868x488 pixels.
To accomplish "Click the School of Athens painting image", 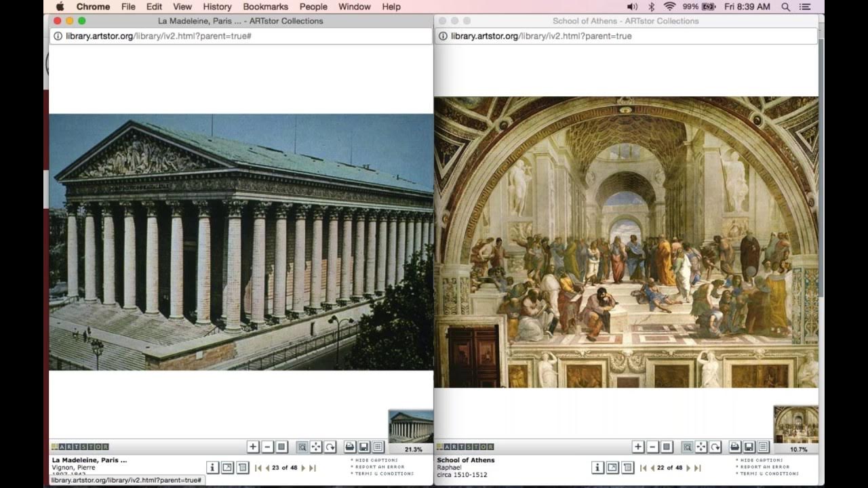I will 626,242.
